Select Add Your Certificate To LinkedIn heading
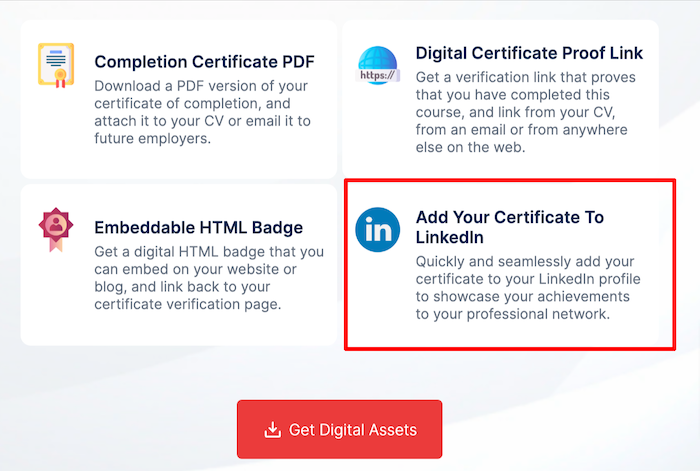 pos(510,227)
